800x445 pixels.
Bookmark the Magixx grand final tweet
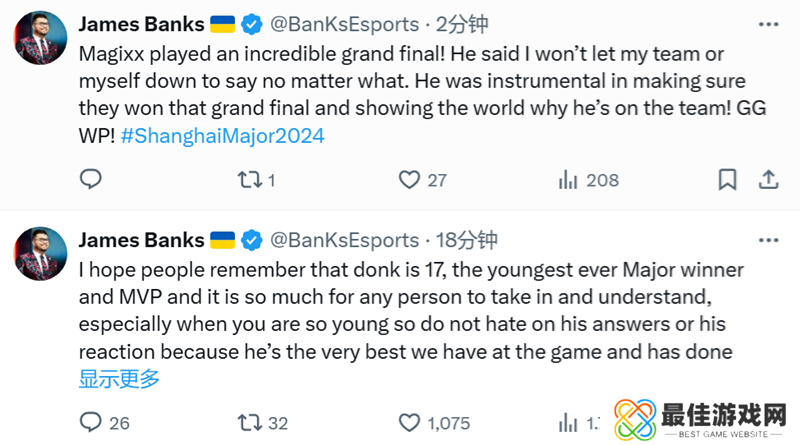pyautogui.click(x=728, y=180)
